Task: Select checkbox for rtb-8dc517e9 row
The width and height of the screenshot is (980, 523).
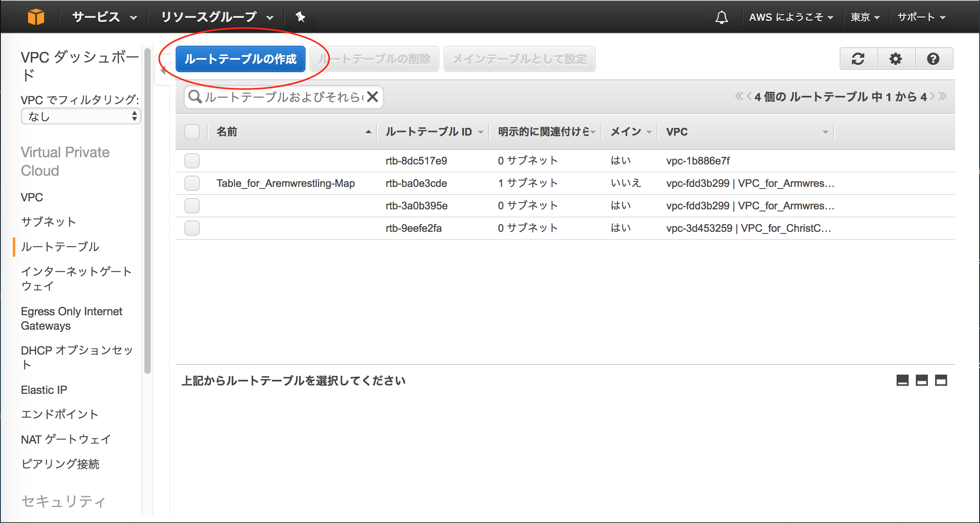Action: (x=192, y=160)
